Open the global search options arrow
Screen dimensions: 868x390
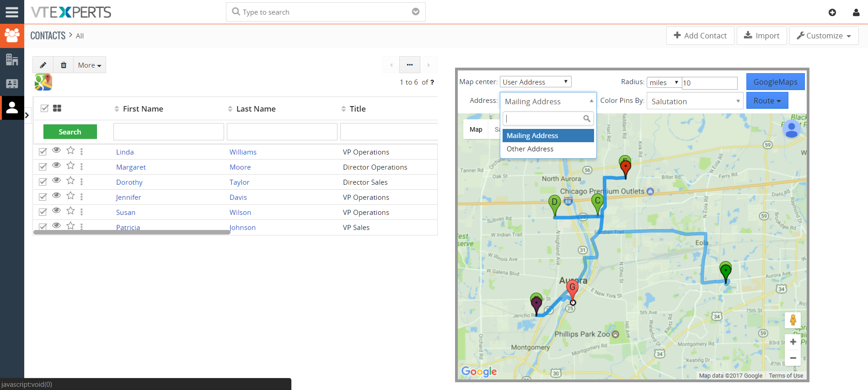point(416,12)
